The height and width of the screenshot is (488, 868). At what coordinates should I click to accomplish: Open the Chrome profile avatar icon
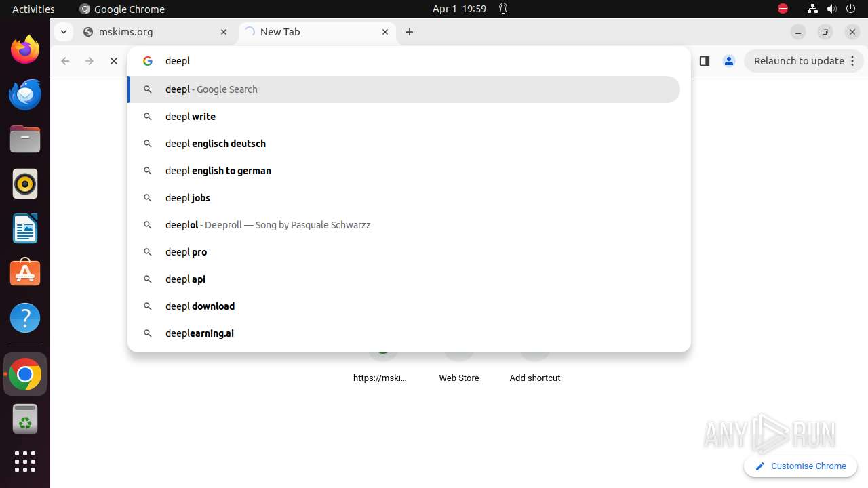729,61
